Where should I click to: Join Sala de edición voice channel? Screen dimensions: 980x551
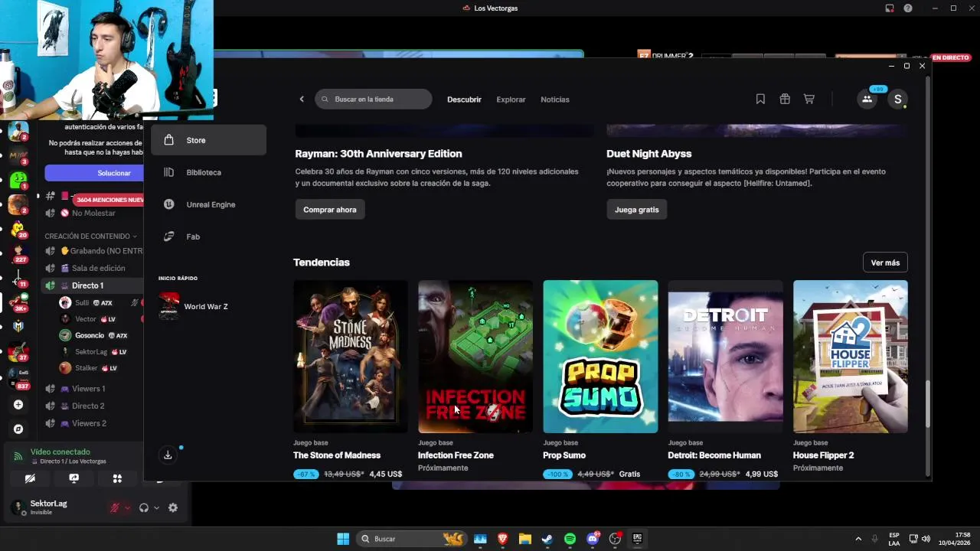tap(98, 269)
